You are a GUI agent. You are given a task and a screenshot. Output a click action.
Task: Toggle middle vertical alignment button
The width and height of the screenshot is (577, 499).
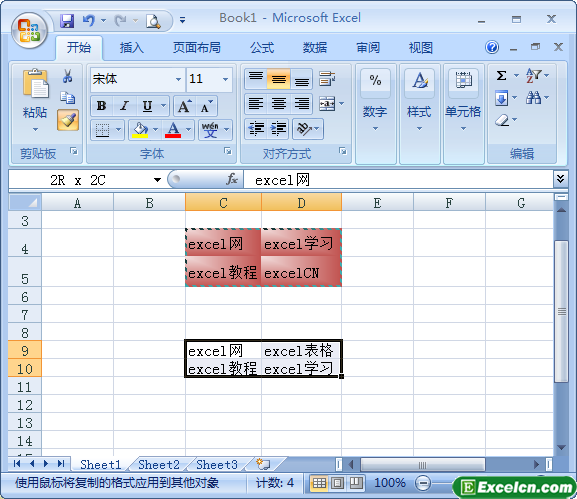pyautogui.click(x=279, y=79)
